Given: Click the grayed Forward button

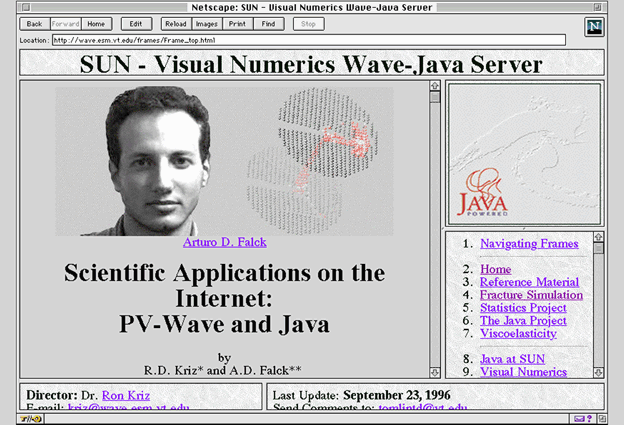Looking at the screenshot, I should 66,24.
